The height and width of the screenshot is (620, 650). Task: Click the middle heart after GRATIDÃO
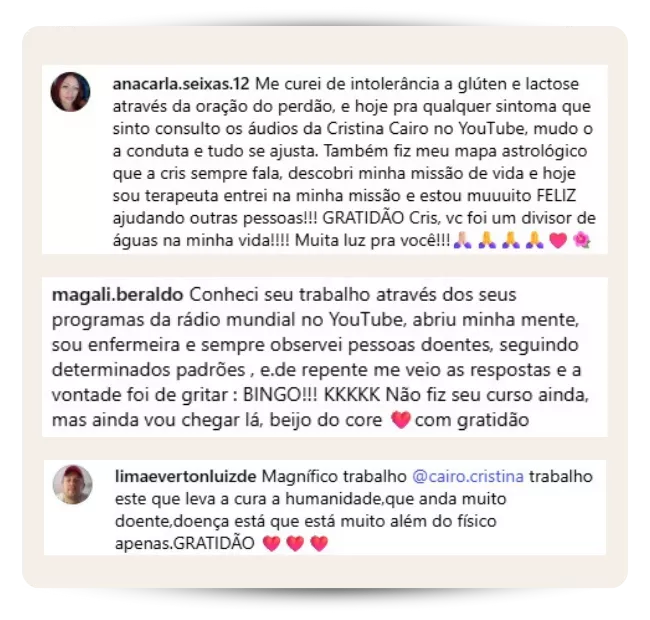[295, 543]
